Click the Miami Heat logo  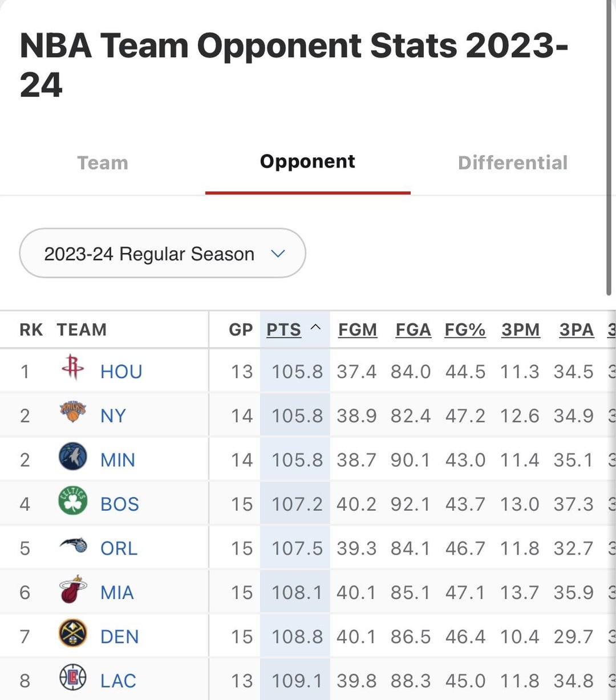pos(72,590)
